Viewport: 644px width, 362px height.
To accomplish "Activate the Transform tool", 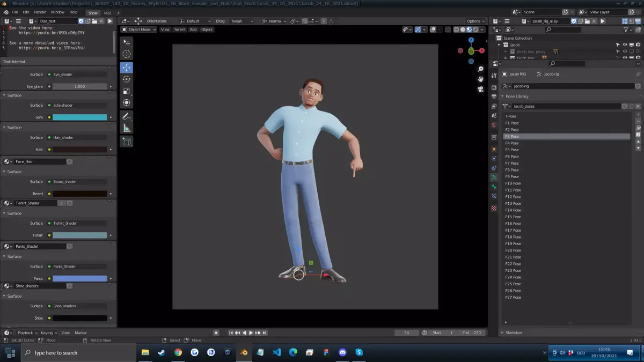I will (127, 103).
